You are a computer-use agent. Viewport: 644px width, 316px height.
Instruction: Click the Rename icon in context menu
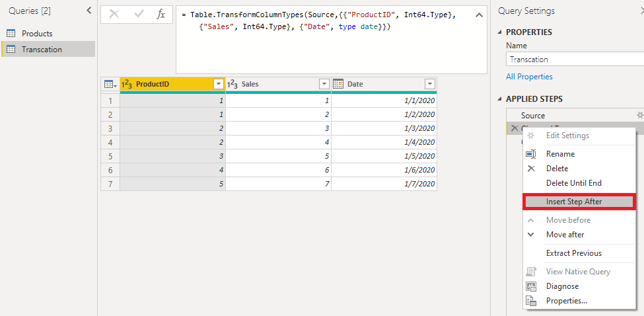(531, 154)
